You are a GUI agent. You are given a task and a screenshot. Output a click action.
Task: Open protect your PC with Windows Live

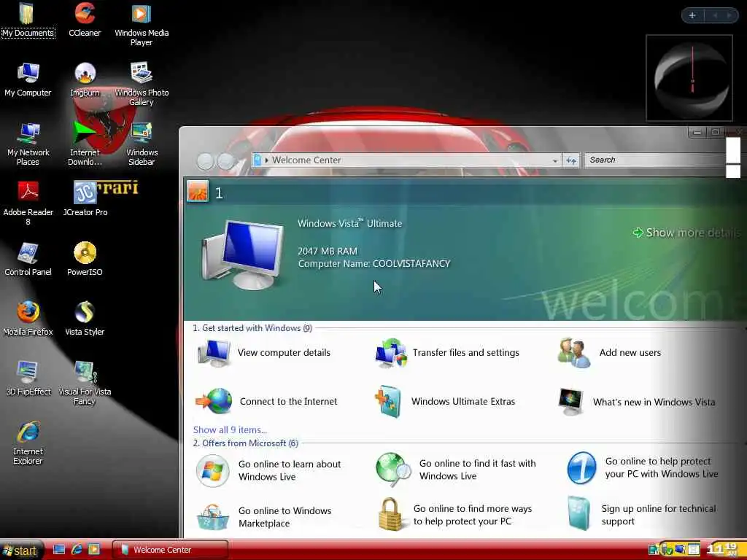(643, 467)
